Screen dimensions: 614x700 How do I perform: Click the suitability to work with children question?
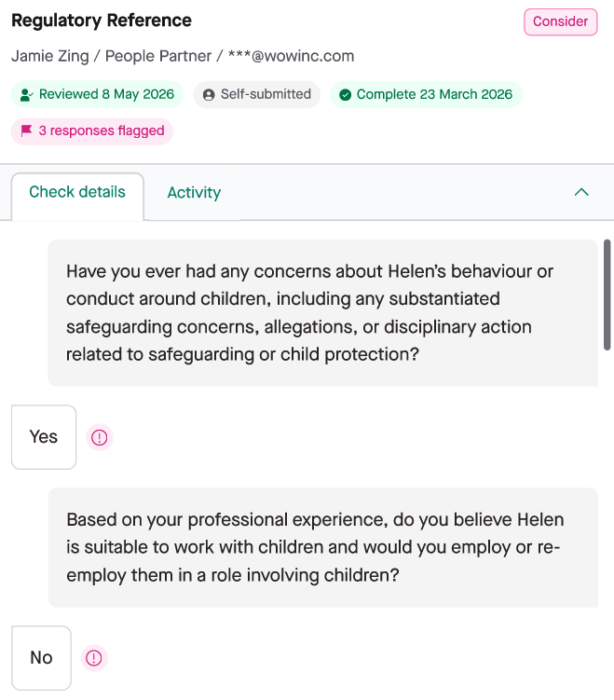coord(322,547)
